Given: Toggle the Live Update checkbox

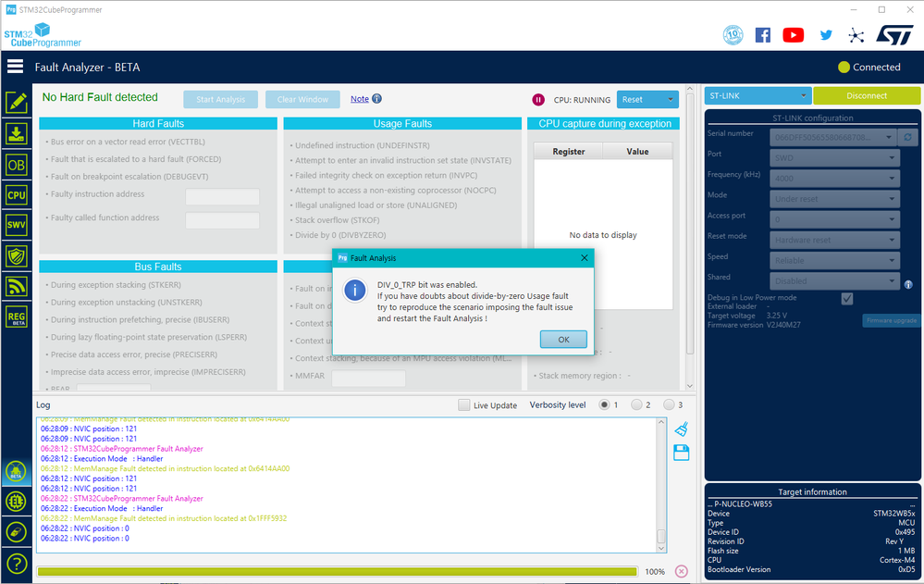Looking at the screenshot, I should coord(463,404).
